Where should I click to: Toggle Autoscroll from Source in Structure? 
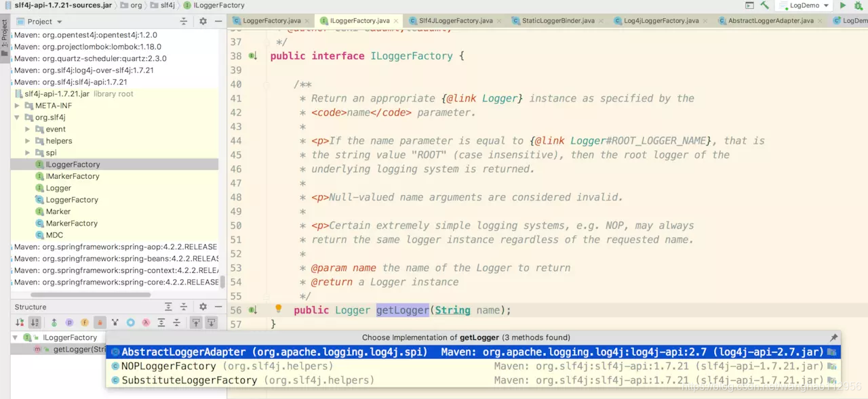212,322
